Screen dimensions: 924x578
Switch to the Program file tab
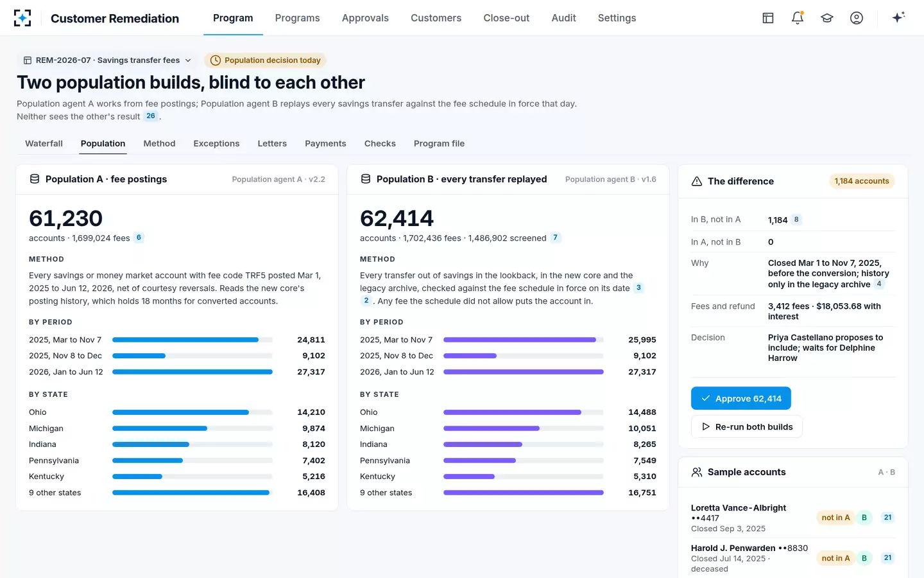(439, 144)
